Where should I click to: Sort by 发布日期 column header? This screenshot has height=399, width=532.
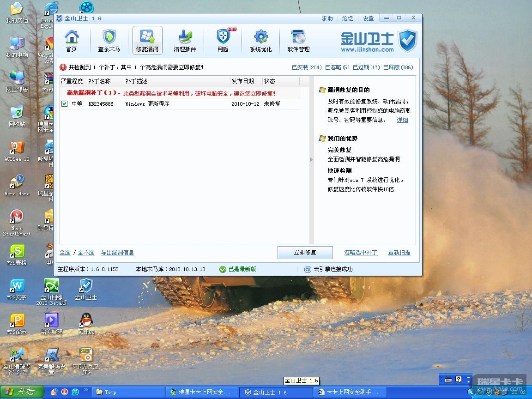pos(246,81)
